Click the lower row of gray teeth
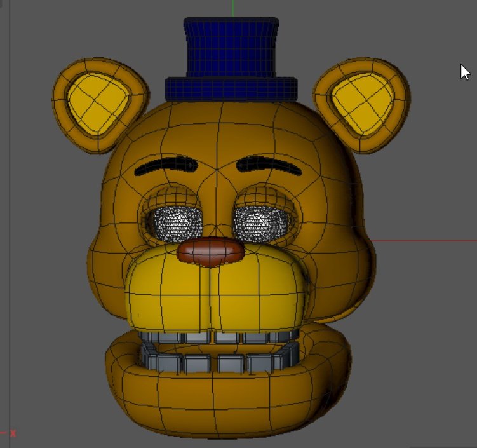The width and height of the screenshot is (477, 448). coord(220,359)
